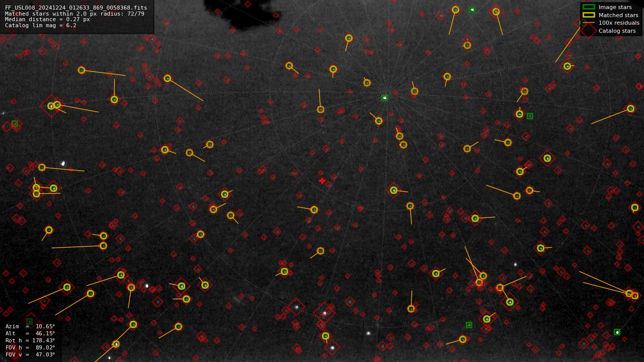The height and width of the screenshot is (362, 644).
Task: Click the 'Image stars' legend label
Action: tap(615, 7)
